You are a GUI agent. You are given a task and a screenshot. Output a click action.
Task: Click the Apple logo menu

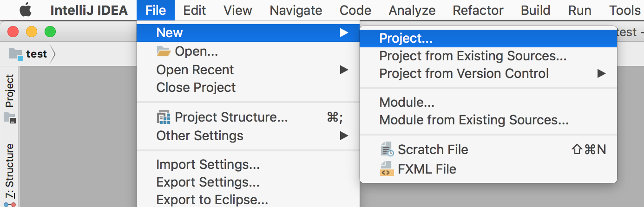(x=25, y=10)
